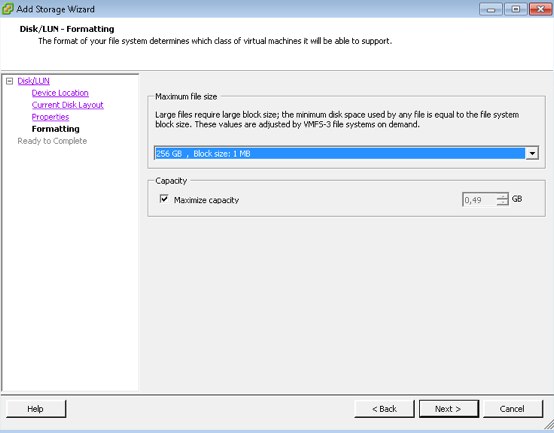
Task: Open the Current Disk Layout step
Action: (67, 105)
